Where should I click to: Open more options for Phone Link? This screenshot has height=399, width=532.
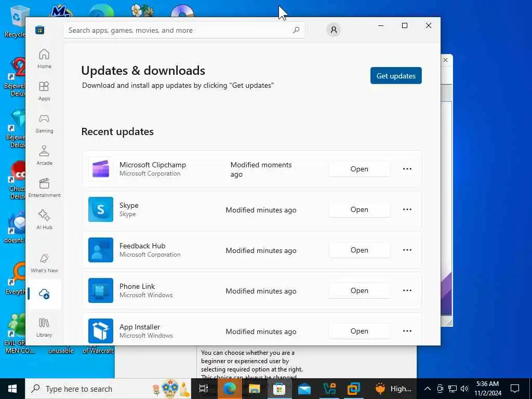(407, 290)
